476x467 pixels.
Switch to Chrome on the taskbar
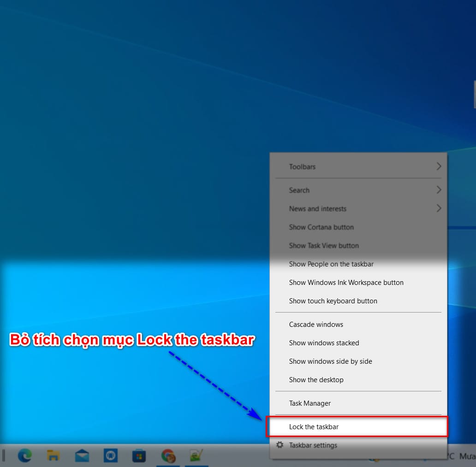pos(168,456)
